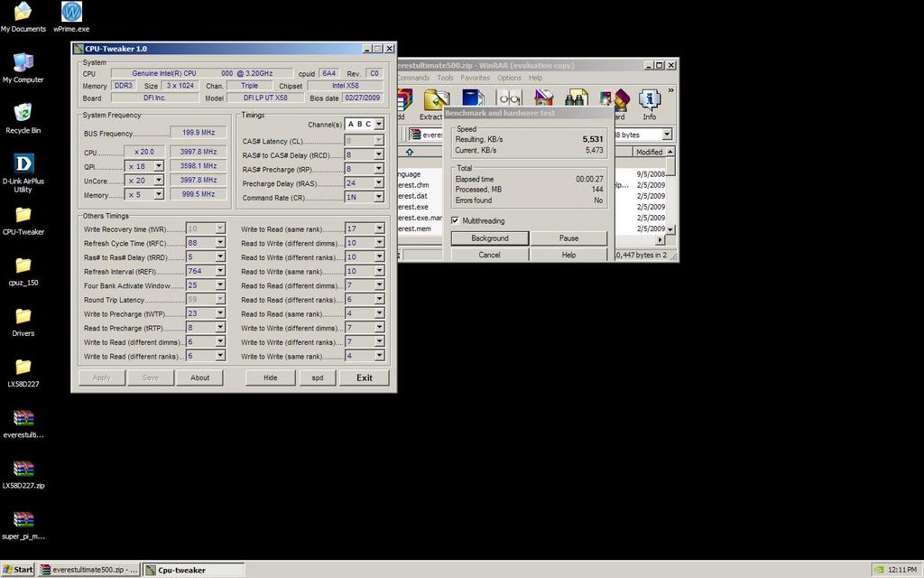Viewport: 924px width, 578px height.
Task: Open the Channel(s) dropdown
Action: coord(379,124)
